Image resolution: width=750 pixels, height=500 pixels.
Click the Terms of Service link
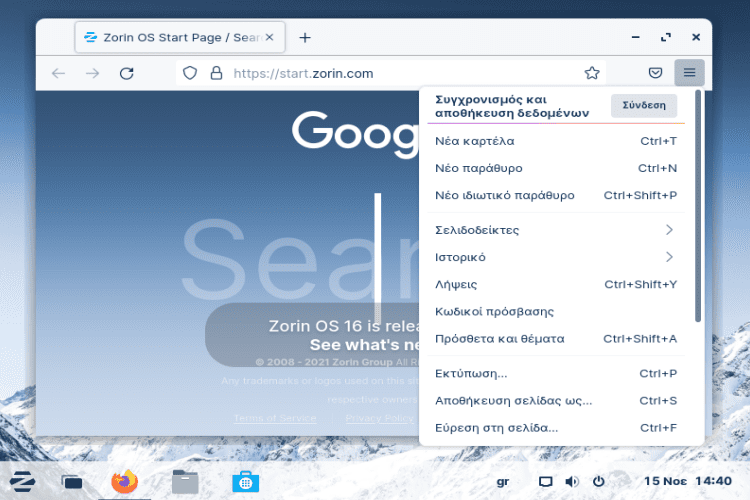tap(275, 418)
